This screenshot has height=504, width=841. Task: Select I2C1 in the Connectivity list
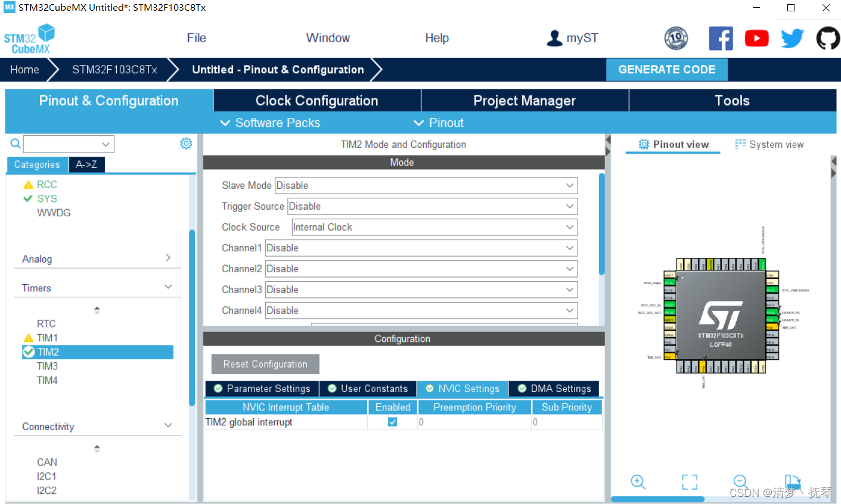coord(46,476)
